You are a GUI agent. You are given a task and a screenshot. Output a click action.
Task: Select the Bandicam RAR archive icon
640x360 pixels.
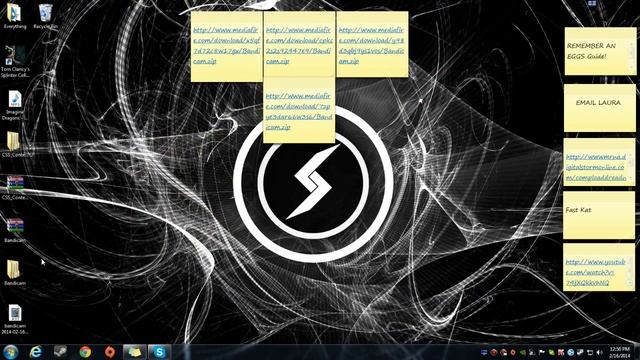15,230
